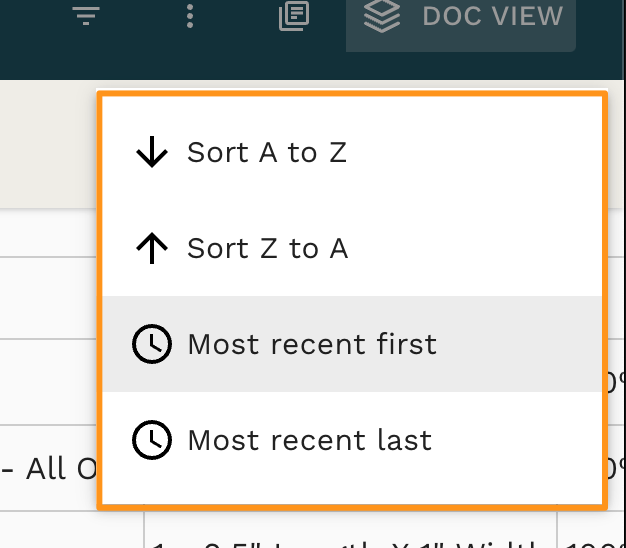Viewport: 626px width, 548px height.
Task: Click the up arrow sort icon
Action: tap(152, 248)
